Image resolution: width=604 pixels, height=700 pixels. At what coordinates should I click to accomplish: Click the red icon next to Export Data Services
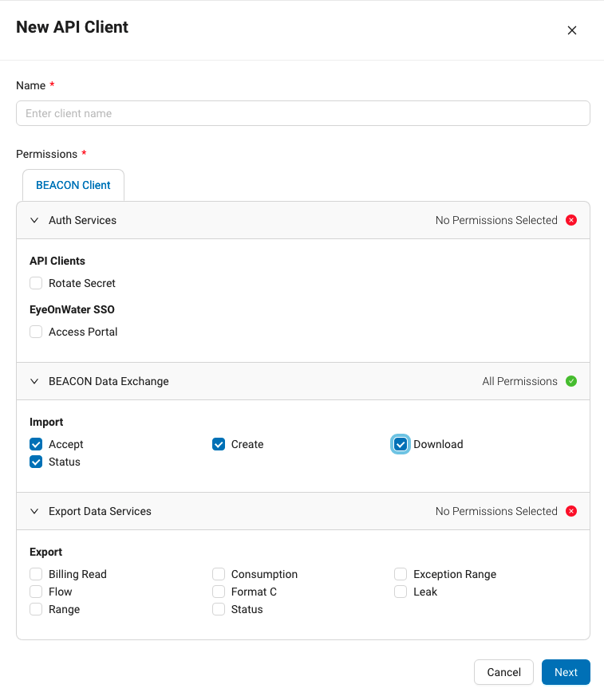[x=571, y=511]
